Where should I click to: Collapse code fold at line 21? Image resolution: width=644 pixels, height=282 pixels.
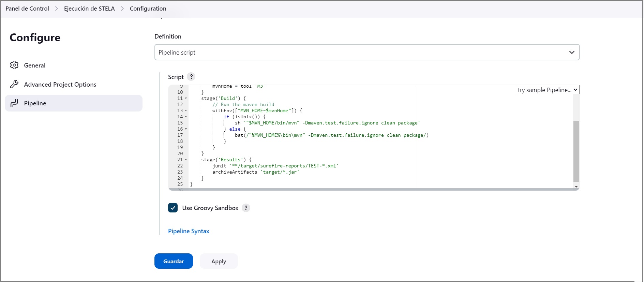[186, 160]
